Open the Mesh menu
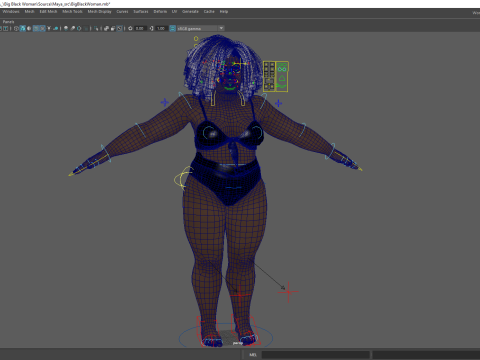The height and width of the screenshot is (360, 480). point(29,11)
